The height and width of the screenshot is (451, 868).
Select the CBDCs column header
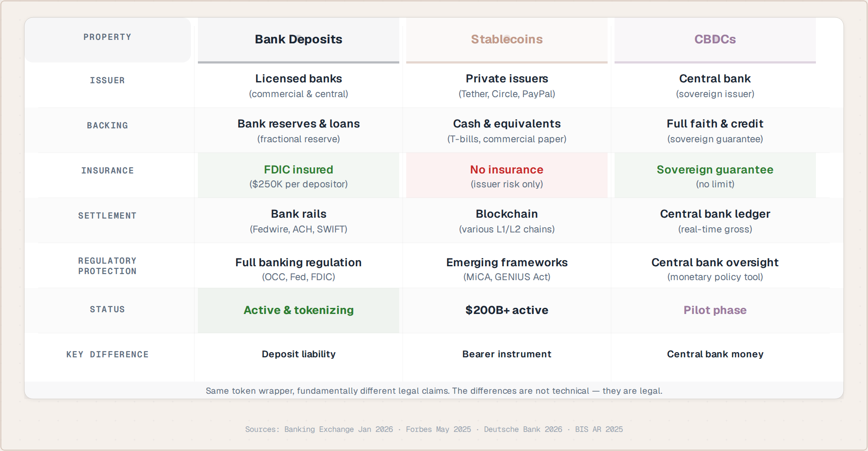click(x=715, y=39)
